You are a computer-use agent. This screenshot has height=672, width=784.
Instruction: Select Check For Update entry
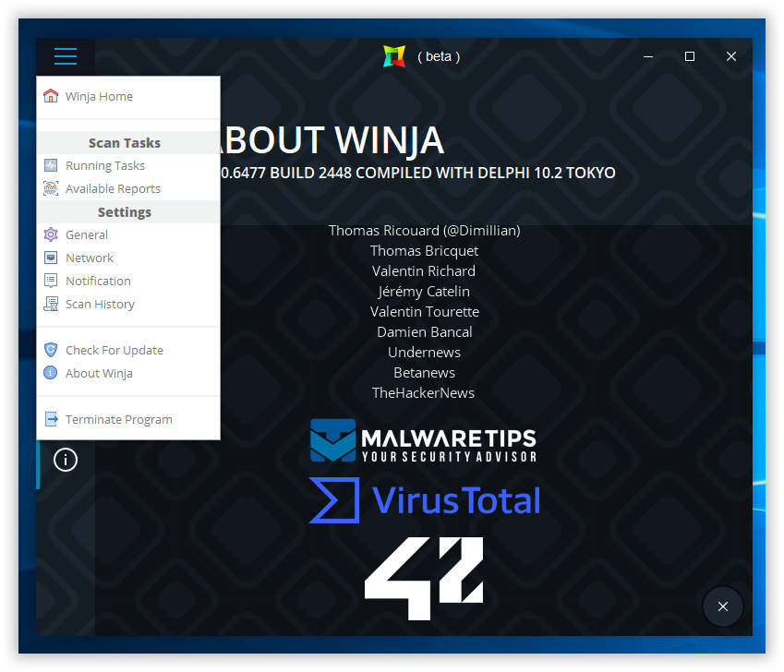(128, 350)
